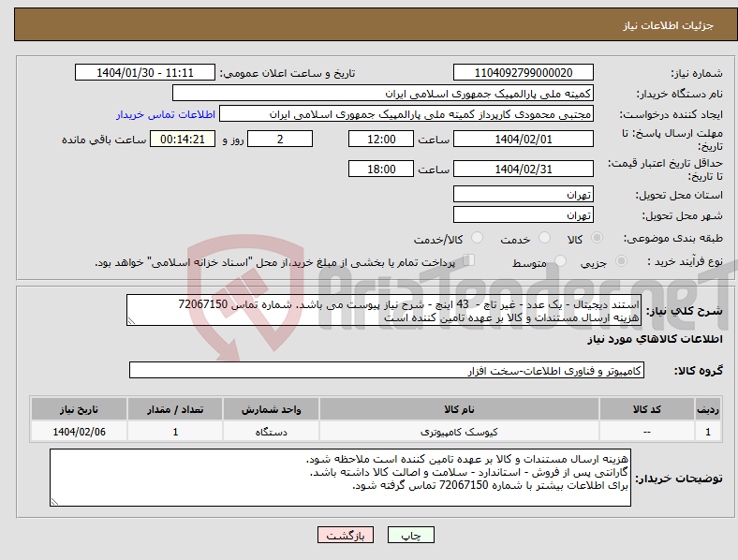Click the row number 1 cell
This screenshot has height=560, width=738.
pos(708,432)
